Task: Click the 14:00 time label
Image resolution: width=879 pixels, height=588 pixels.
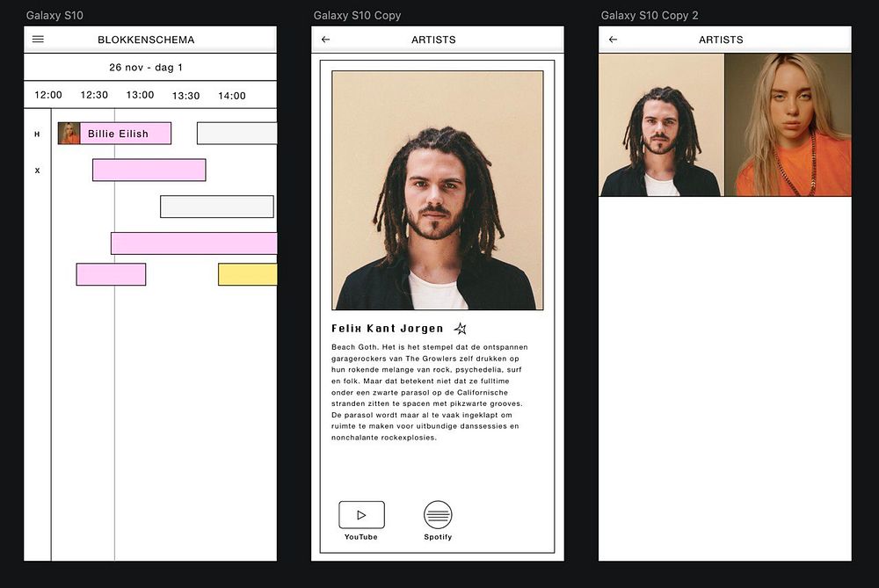Action: (232, 96)
